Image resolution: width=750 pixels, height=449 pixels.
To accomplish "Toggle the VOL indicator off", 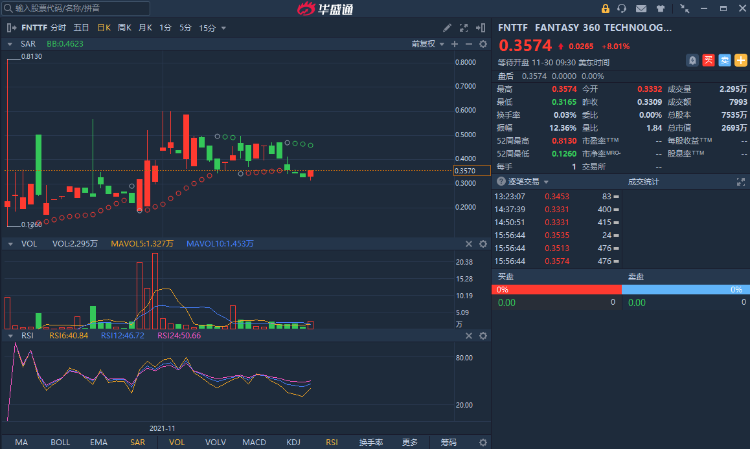I will pyautogui.click(x=176, y=442).
